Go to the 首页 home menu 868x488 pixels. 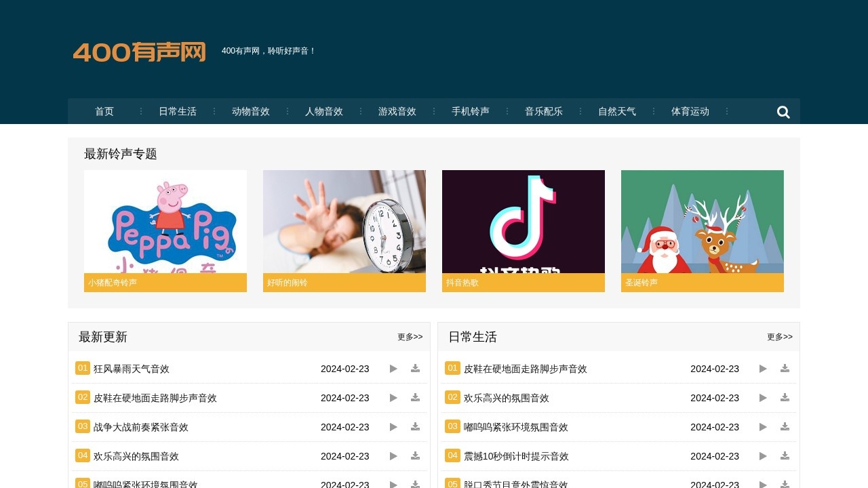(x=104, y=112)
